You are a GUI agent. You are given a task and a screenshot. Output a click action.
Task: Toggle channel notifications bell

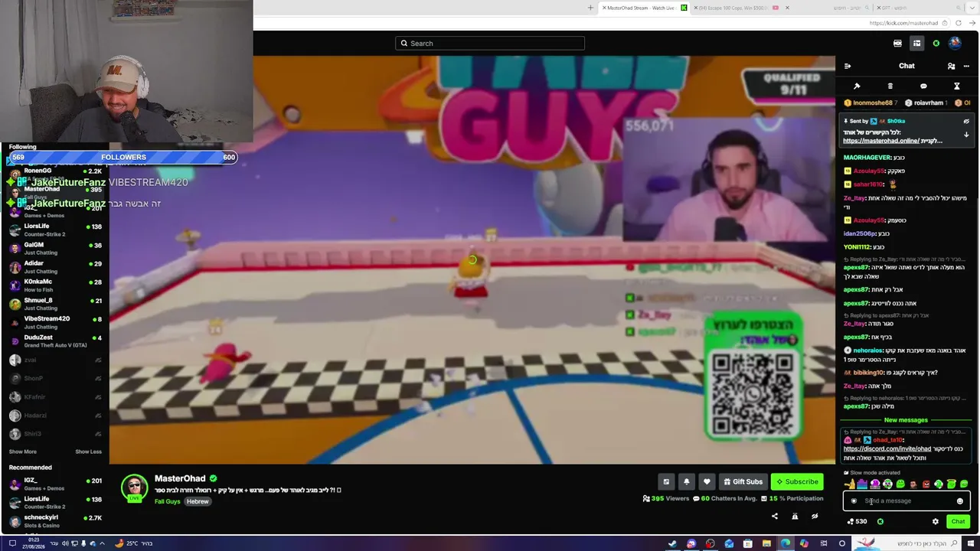pos(686,482)
